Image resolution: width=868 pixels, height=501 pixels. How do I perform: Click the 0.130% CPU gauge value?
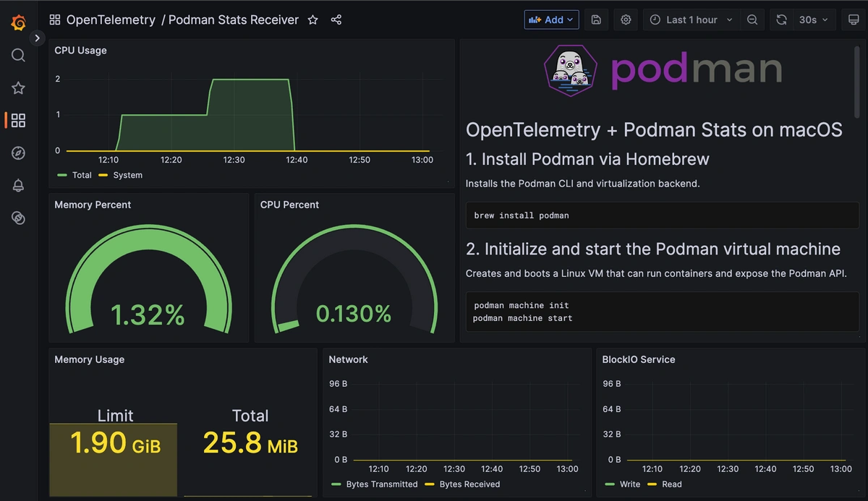(354, 314)
